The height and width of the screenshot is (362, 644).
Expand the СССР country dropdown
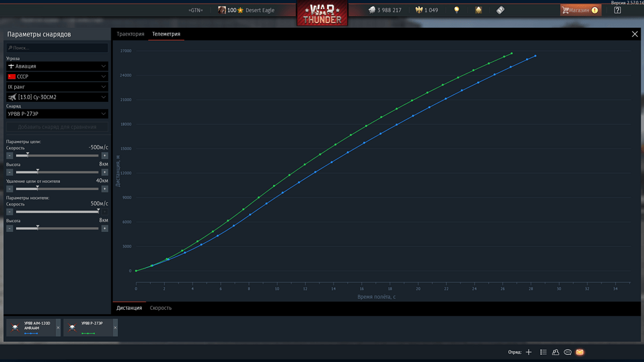[x=57, y=77]
